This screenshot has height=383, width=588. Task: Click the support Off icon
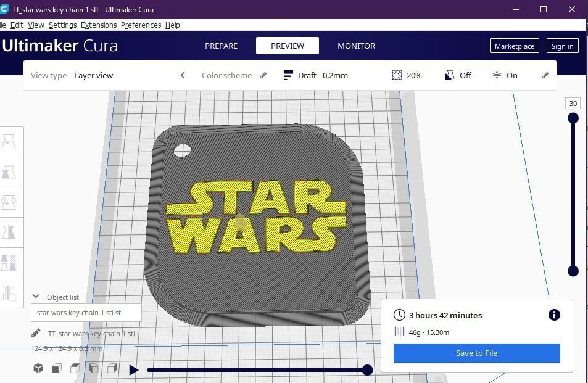450,75
